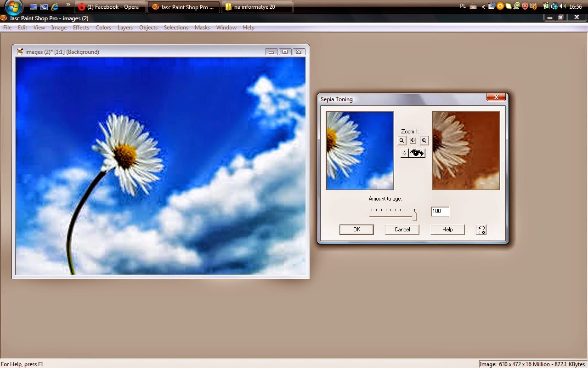This screenshot has height=368, width=588.
Task: Open the Effects menu
Action: (x=81, y=28)
